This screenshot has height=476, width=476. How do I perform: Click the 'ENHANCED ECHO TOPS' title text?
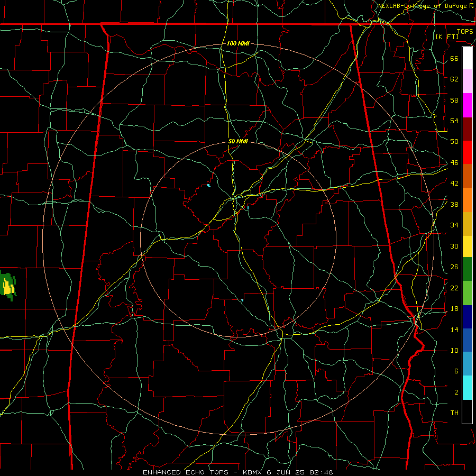(x=186, y=472)
